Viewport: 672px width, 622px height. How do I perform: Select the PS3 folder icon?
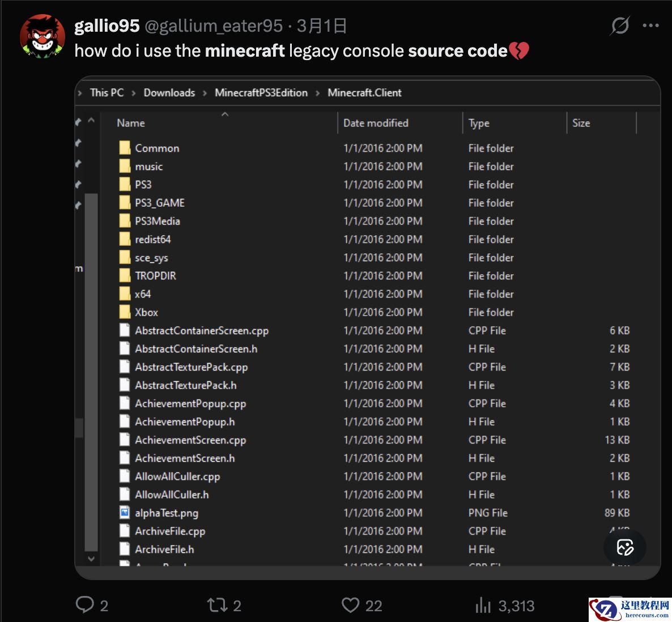(125, 184)
